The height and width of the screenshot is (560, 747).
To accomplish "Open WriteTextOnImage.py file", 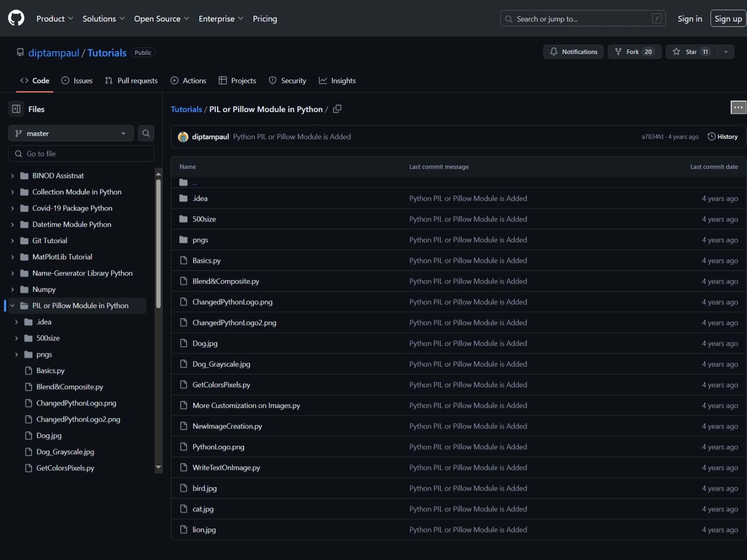I will pyautogui.click(x=226, y=468).
